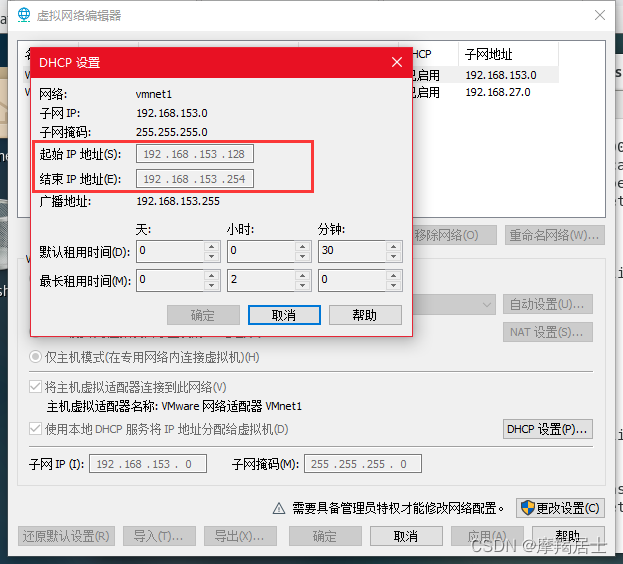Click 还原默认设置(R) button
This screenshot has width=623, height=564.
[x=66, y=536]
